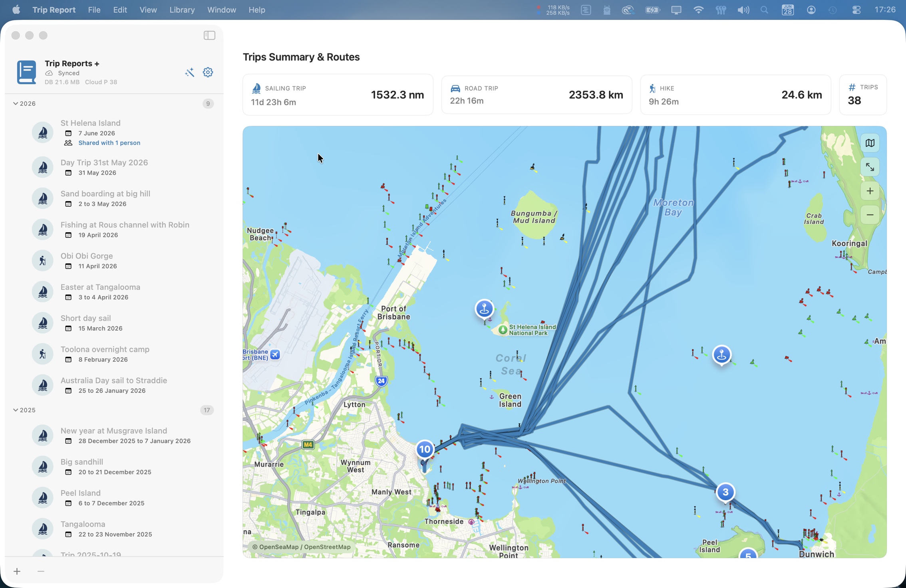Screen dimensions: 906x588
Task: Open the volume control in menu bar
Action: click(743, 10)
